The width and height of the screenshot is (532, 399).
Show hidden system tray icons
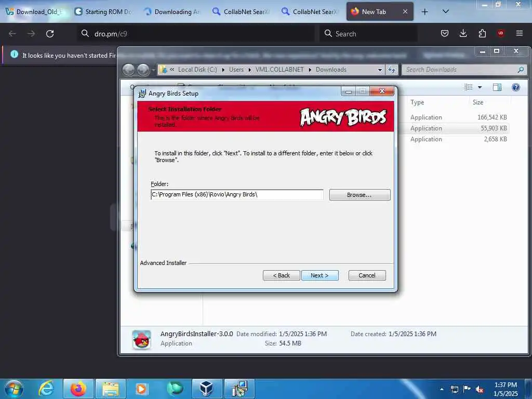(x=442, y=389)
